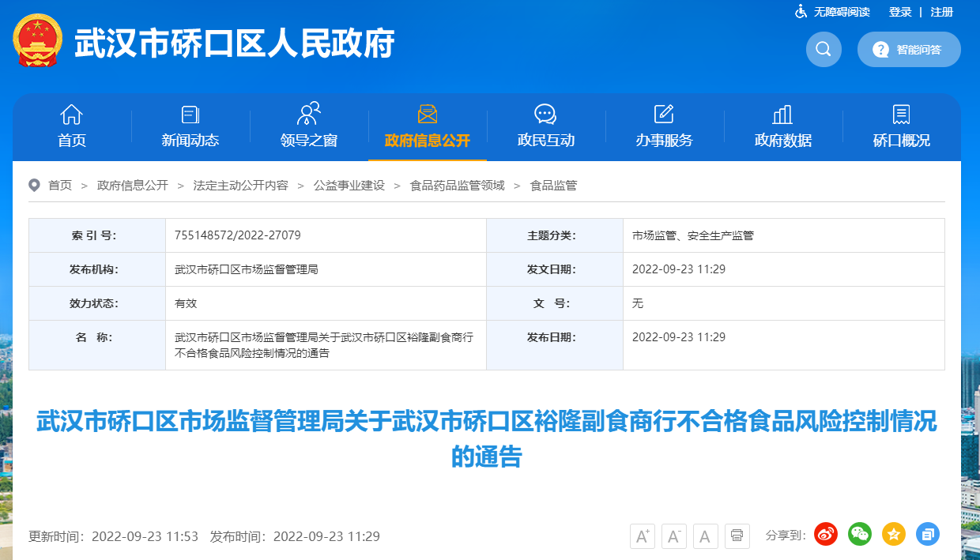Click 法定主动公开内容 breadcrumb link

click(x=241, y=186)
